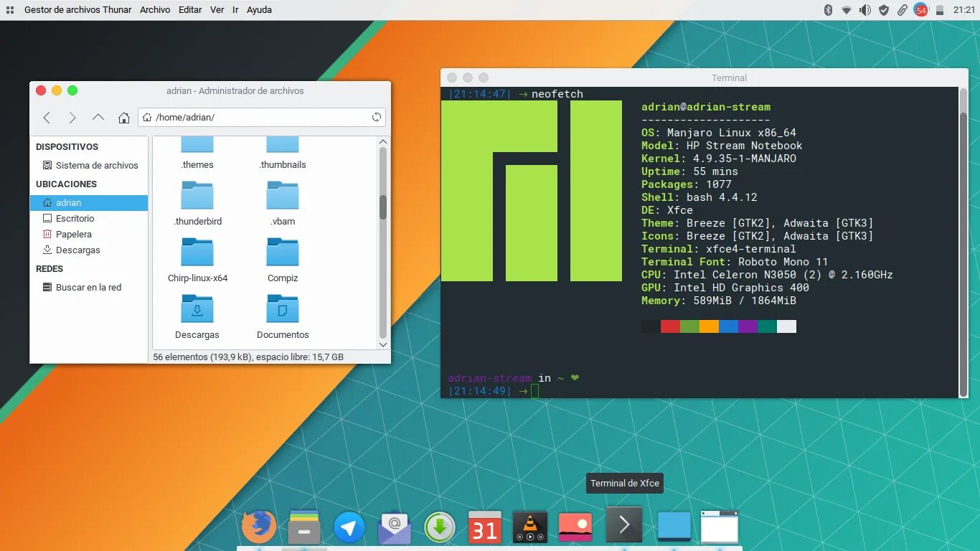
Task: Click the terminal prompt cursor at 21:14:49
Action: pyautogui.click(x=534, y=391)
